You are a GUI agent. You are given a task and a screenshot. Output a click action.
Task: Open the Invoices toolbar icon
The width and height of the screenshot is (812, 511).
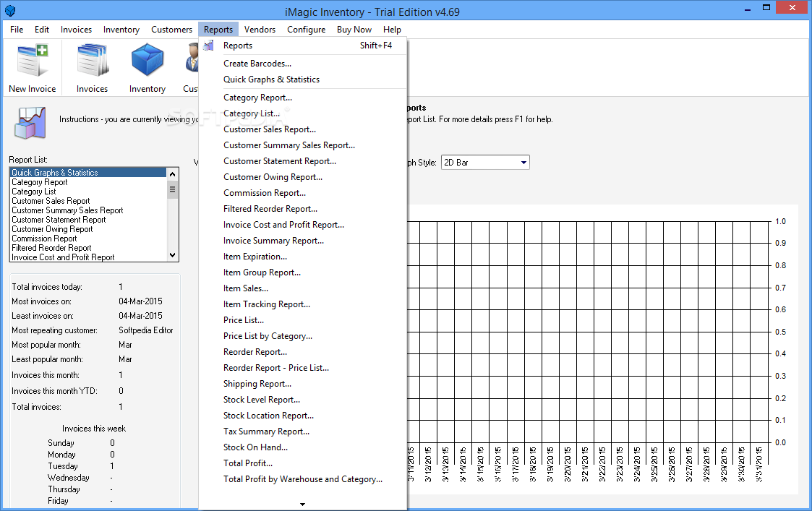pyautogui.click(x=92, y=68)
